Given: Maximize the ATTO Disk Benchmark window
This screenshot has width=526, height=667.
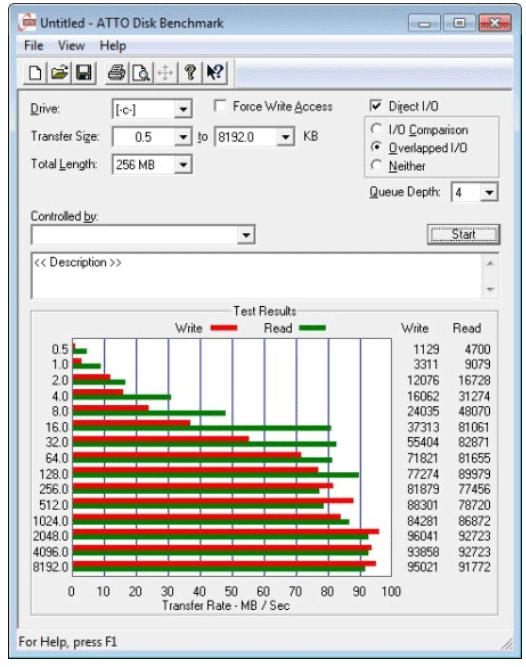Looking at the screenshot, I should pyautogui.click(x=459, y=23).
